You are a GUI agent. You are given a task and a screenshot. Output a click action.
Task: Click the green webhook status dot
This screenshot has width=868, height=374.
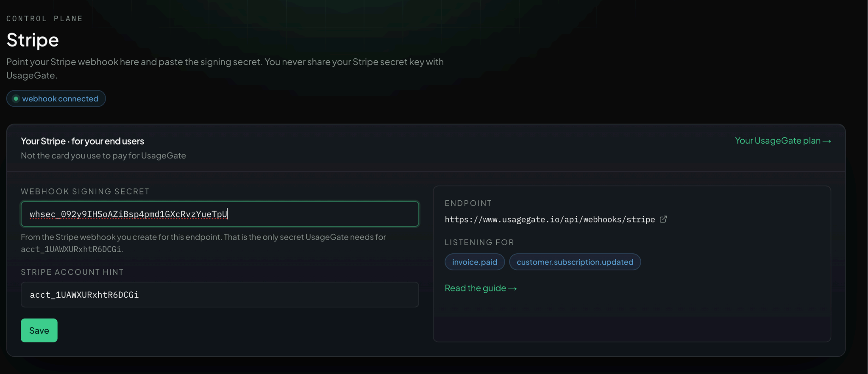click(16, 99)
